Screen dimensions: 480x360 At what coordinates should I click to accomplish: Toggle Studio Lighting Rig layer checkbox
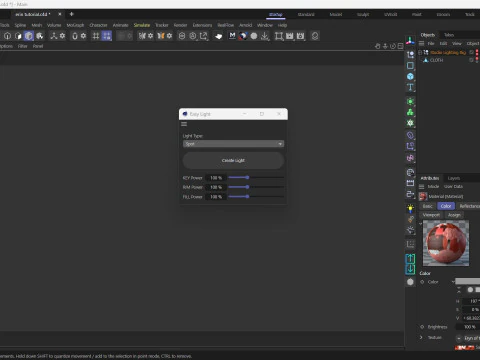(471, 52)
